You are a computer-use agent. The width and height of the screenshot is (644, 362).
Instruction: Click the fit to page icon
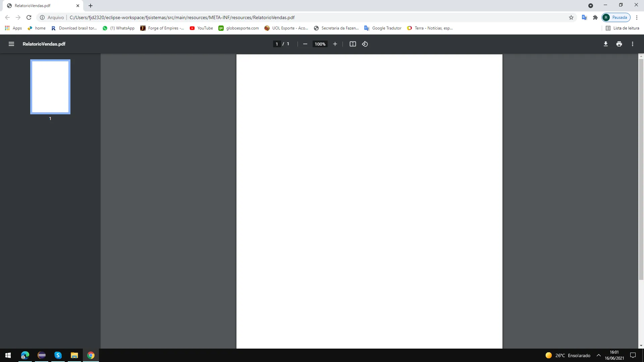pyautogui.click(x=353, y=44)
